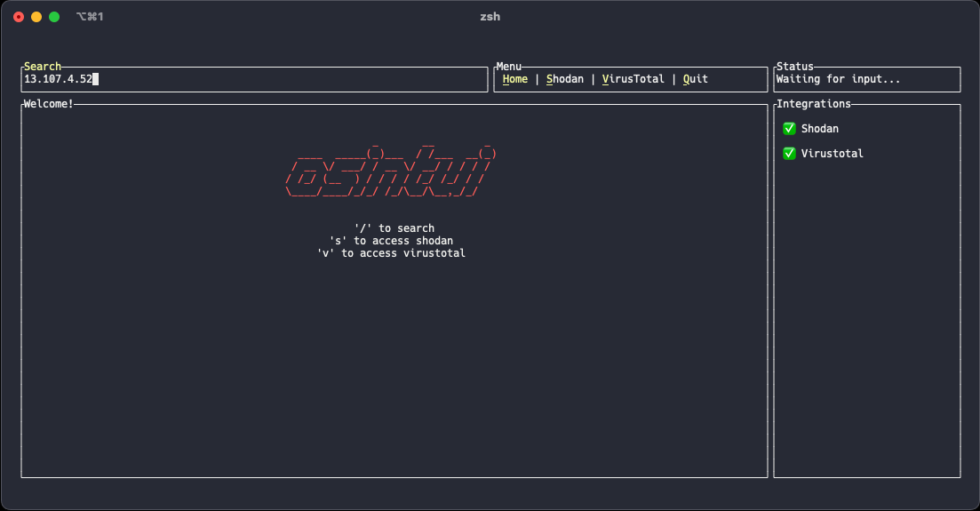Maximize the terminal with the green button
This screenshot has height=511, width=980.
(x=54, y=17)
